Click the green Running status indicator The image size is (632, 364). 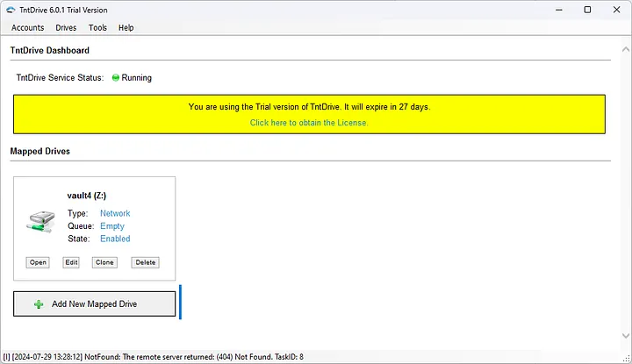[x=116, y=78]
